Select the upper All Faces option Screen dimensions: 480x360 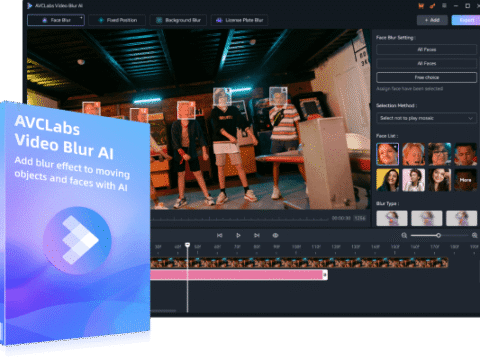tap(427, 49)
